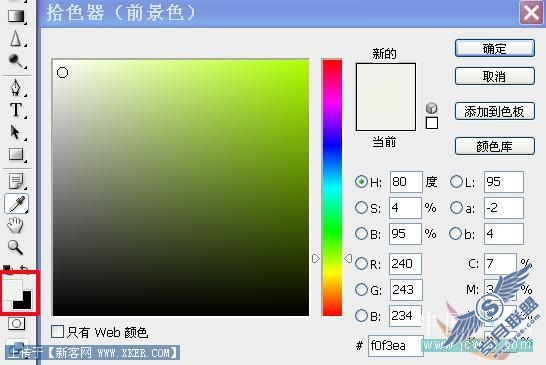The height and width of the screenshot is (365, 546).
Task: Click switch foreground/background colors arrow icon
Action: click(x=24, y=269)
